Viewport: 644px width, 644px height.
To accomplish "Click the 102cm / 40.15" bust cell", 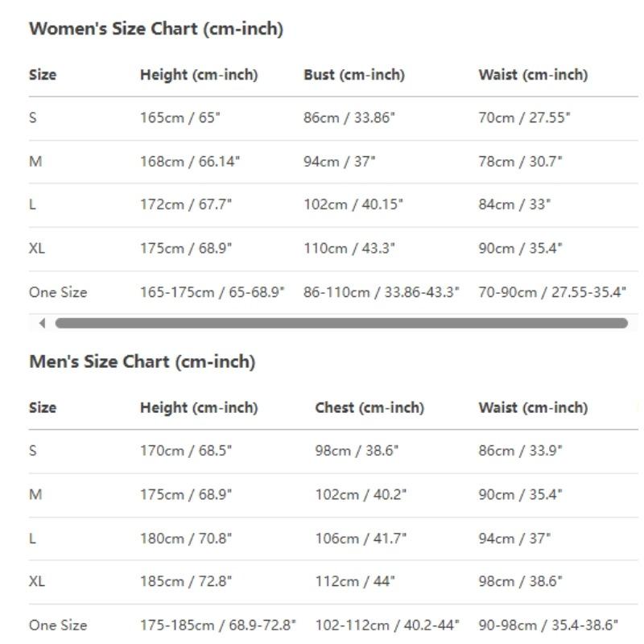I will click(353, 204).
